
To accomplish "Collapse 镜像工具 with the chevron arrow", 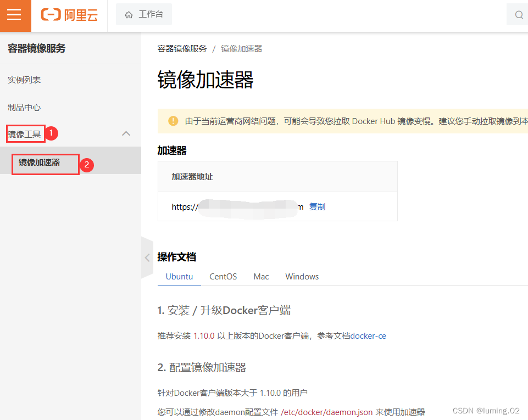I will tap(126, 133).
